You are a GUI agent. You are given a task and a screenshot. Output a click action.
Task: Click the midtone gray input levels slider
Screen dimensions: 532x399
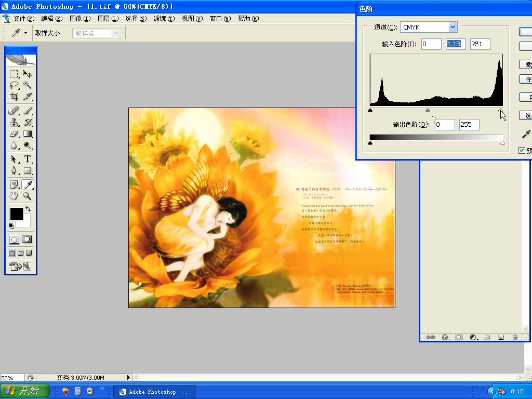[x=428, y=110]
